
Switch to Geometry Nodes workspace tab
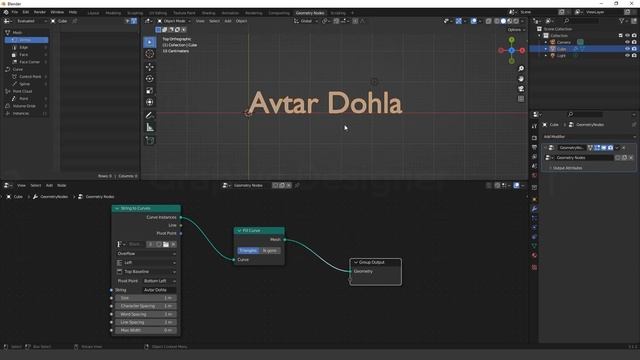point(310,13)
